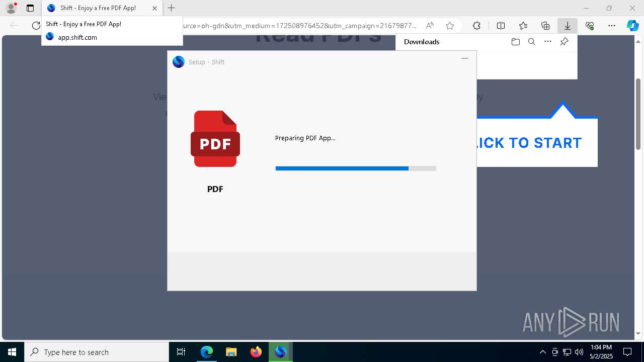Image resolution: width=644 pixels, height=362 pixels.
Task: Open the Windows Start menu
Action: coord(12,352)
